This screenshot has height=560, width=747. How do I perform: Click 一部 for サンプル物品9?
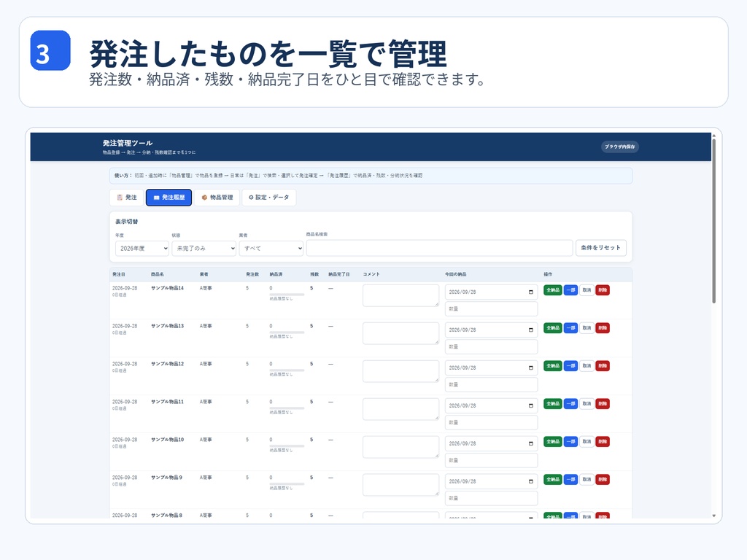[570, 480]
